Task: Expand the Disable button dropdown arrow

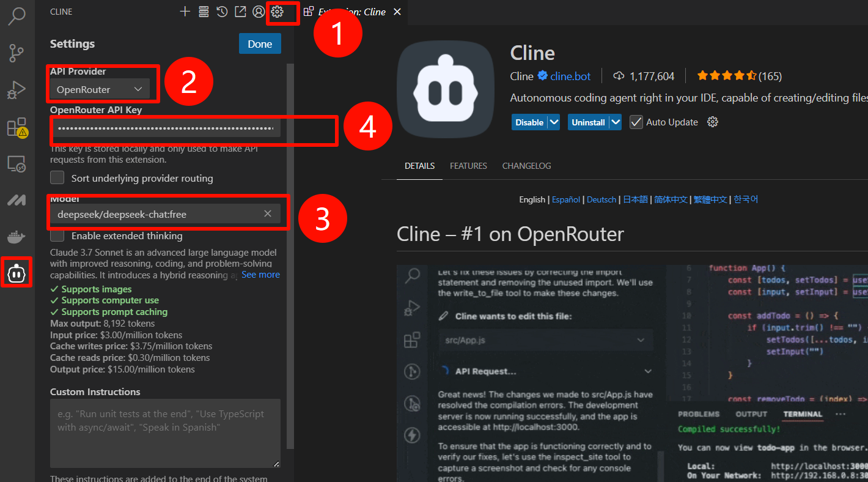Action: coord(554,122)
